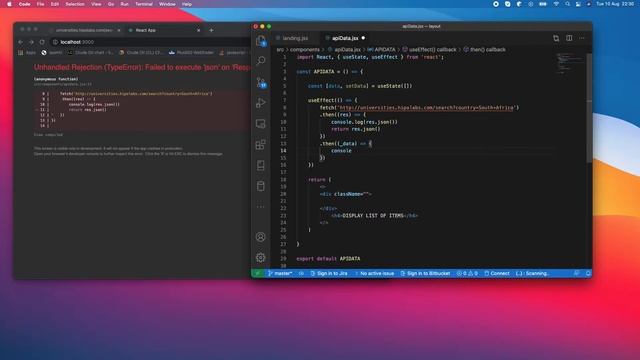Open Control Center in menu bar
Image resolution: width=640 pixels, height=360 pixels.
pyautogui.click(x=578, y=4)
